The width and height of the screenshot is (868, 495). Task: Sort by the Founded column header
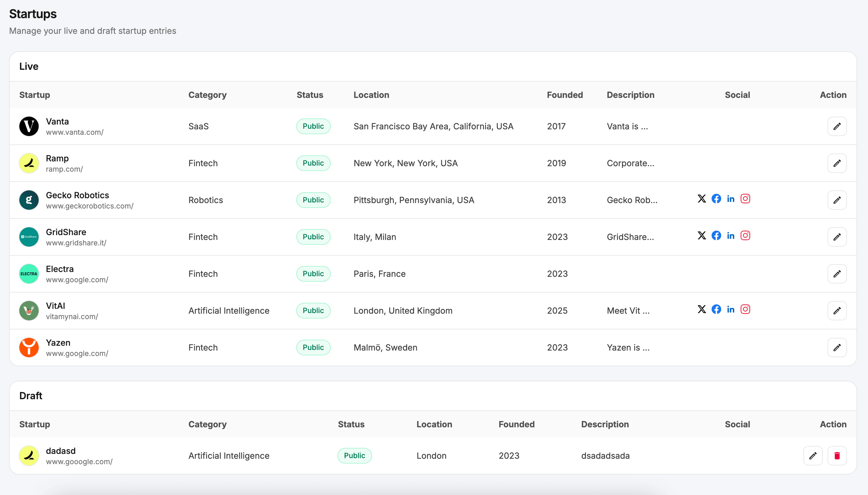click(565, 95)
